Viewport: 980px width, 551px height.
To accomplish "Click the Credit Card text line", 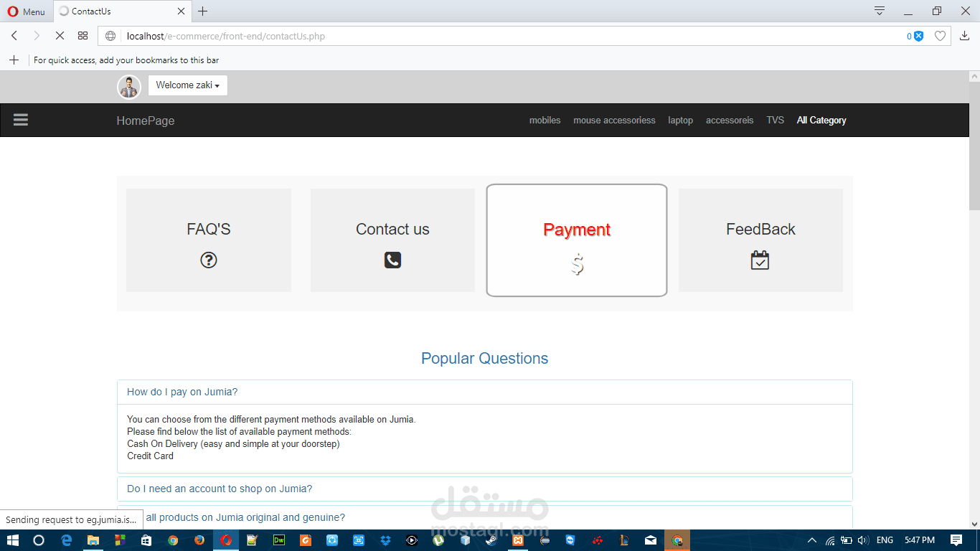I will (150, 456).
